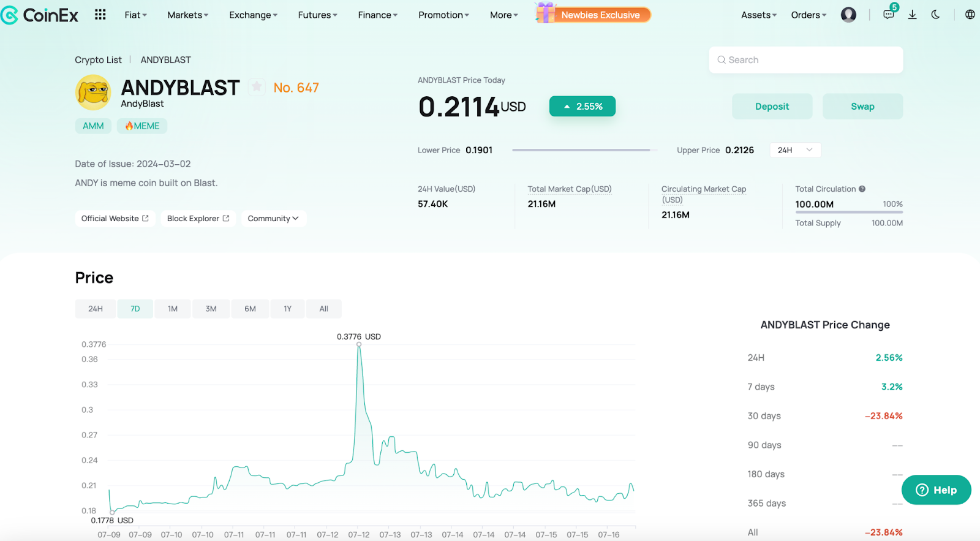The height and width of the screenshot is (541, 980).
Task: Expand the Markets menu
Action: click(187, 15)
